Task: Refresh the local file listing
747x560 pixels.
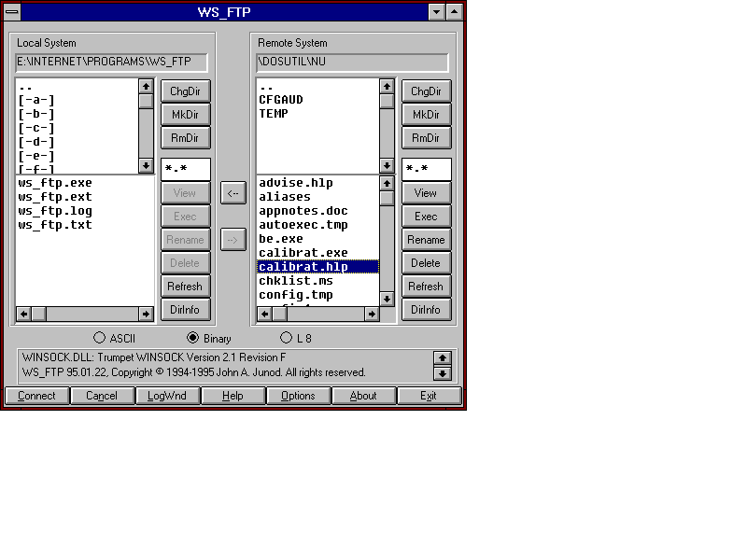Action: click(185, 287)
